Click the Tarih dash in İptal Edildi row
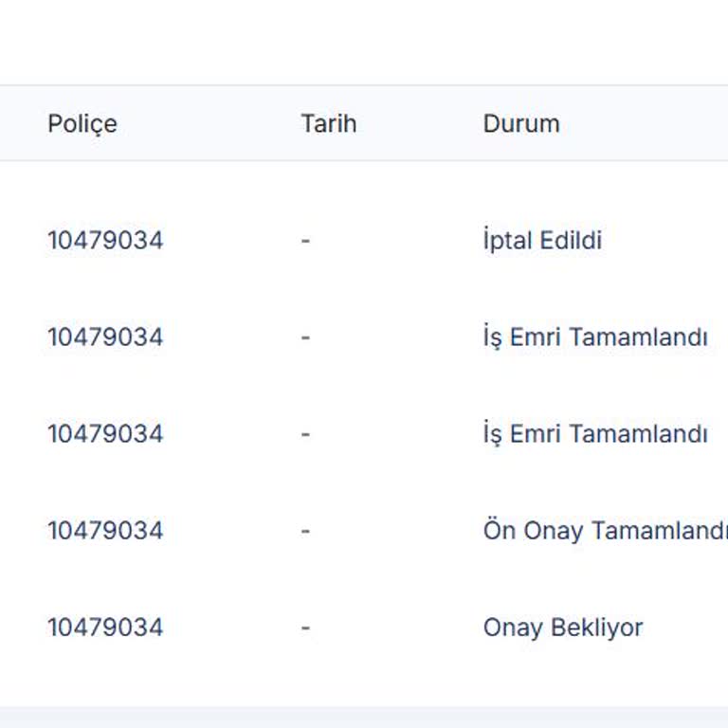728x728 pixels. 305,241
